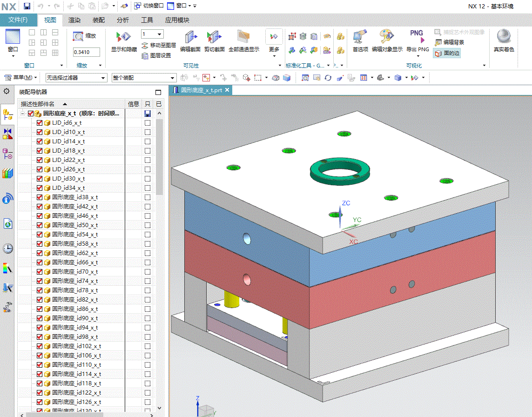Image resolution: width=532 pixels, height=417 pixels.
Task: Open Constraint Navigator sidebar icon
Action: pos(7,134)
